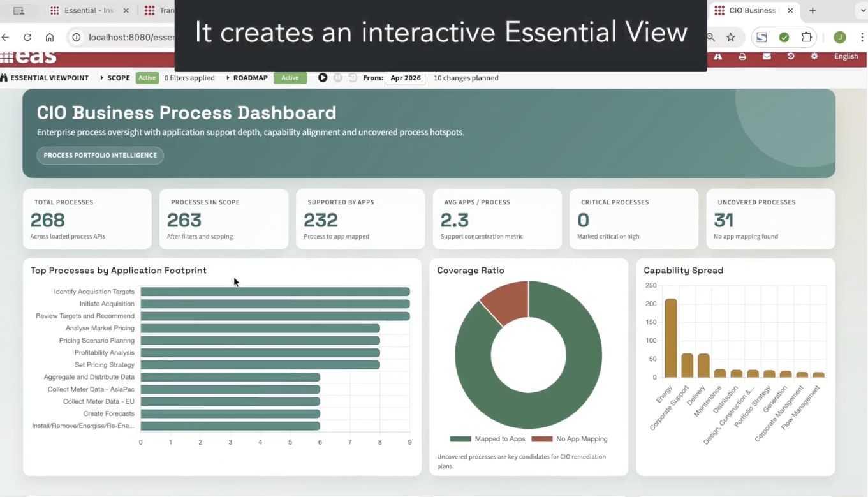Click the print icon in the red header
Screen dimensions: 868x497
coord(742,56)
